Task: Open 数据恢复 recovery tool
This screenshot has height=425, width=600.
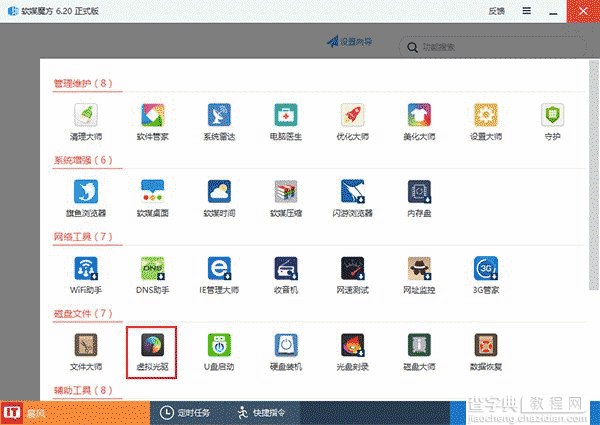Action: 486,352
